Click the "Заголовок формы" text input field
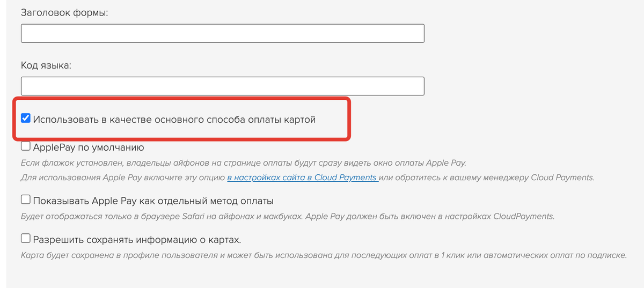The width and height of the screenshot is (644, 288). pyautogui.click(x=223, y=33)
